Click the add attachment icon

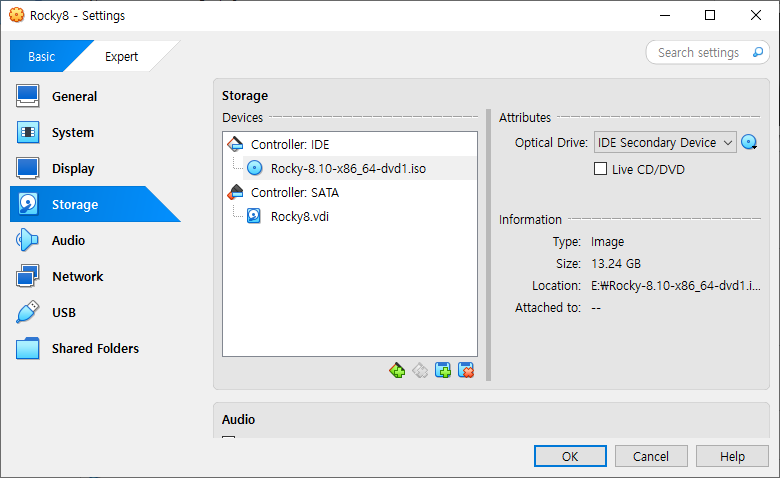443,371
